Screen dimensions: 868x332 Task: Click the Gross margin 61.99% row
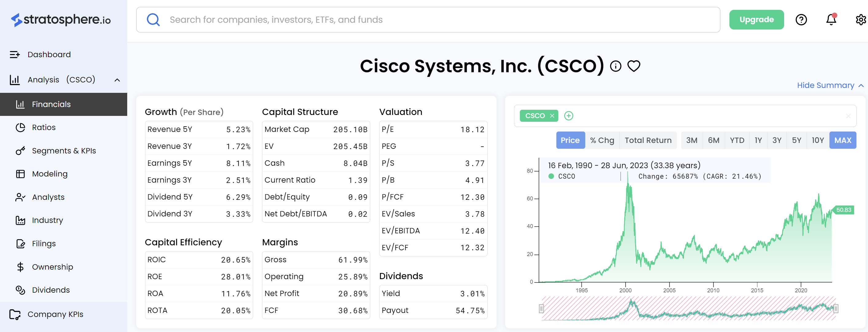[x=316, y=260]
